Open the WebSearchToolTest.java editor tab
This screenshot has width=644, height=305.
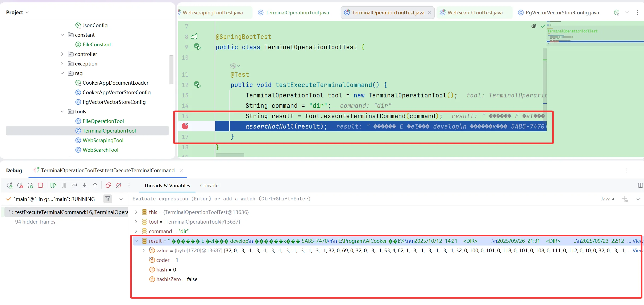pyautogui.click(x=475, y=13)
